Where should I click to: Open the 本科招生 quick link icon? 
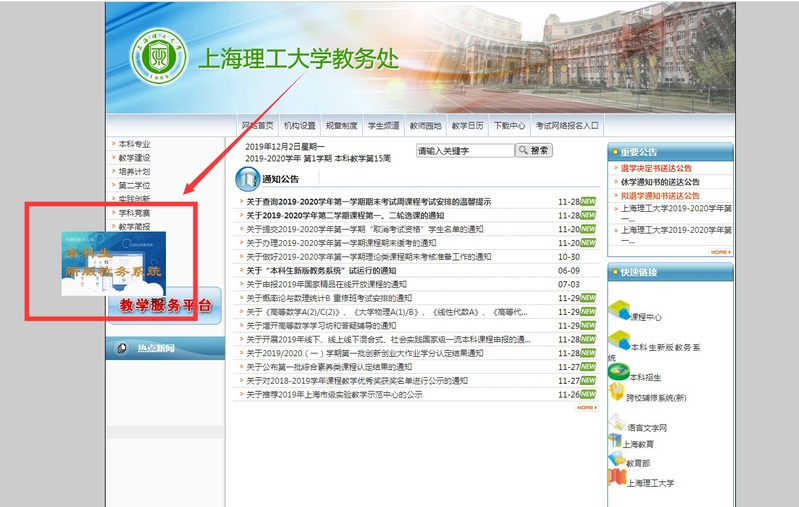(x=618, y=372)
